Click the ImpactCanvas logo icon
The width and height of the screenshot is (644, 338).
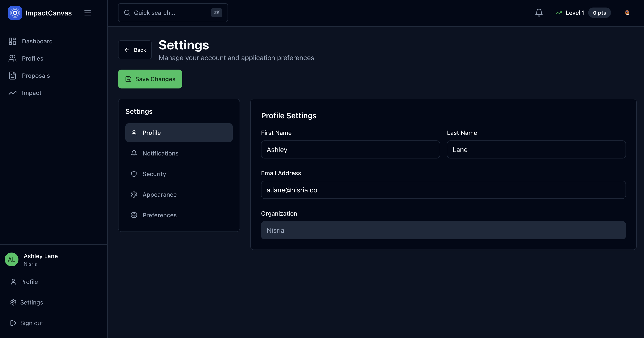(15, 13)
